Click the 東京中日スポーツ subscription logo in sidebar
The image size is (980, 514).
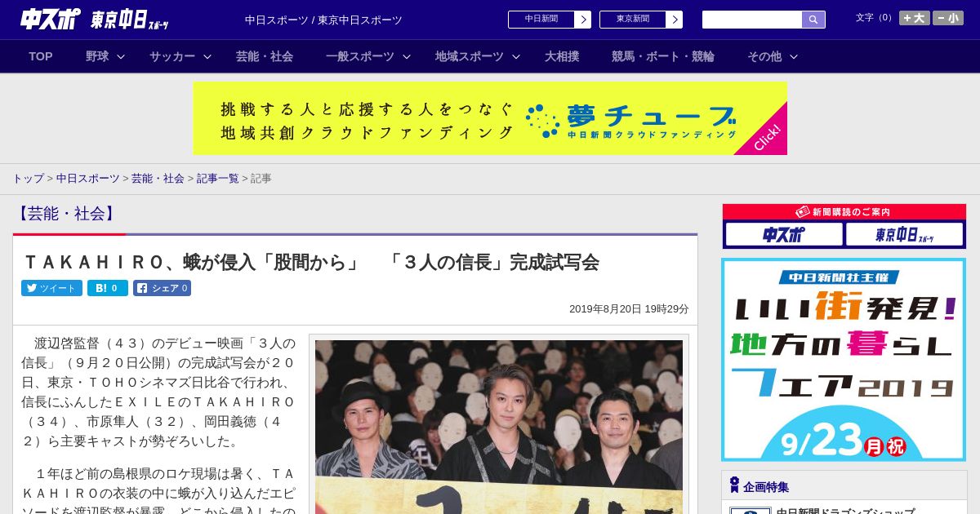904,234
